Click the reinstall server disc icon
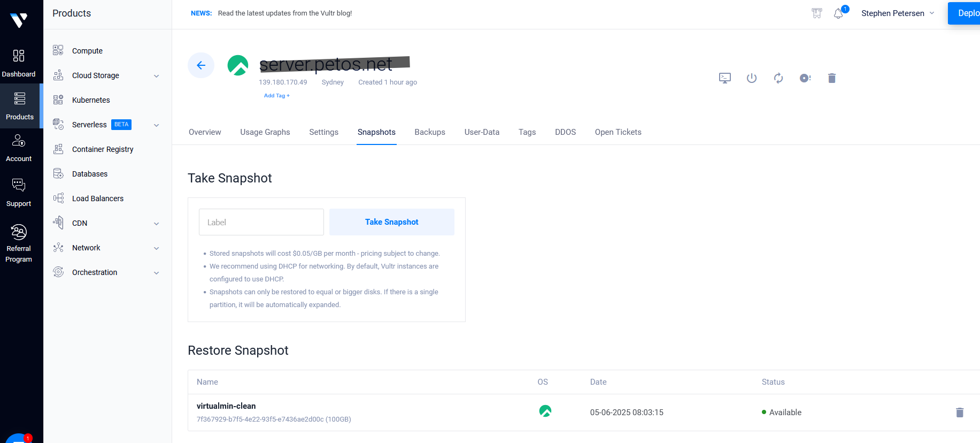The height and width of the screenshot is (443, 980). point(805,78)
